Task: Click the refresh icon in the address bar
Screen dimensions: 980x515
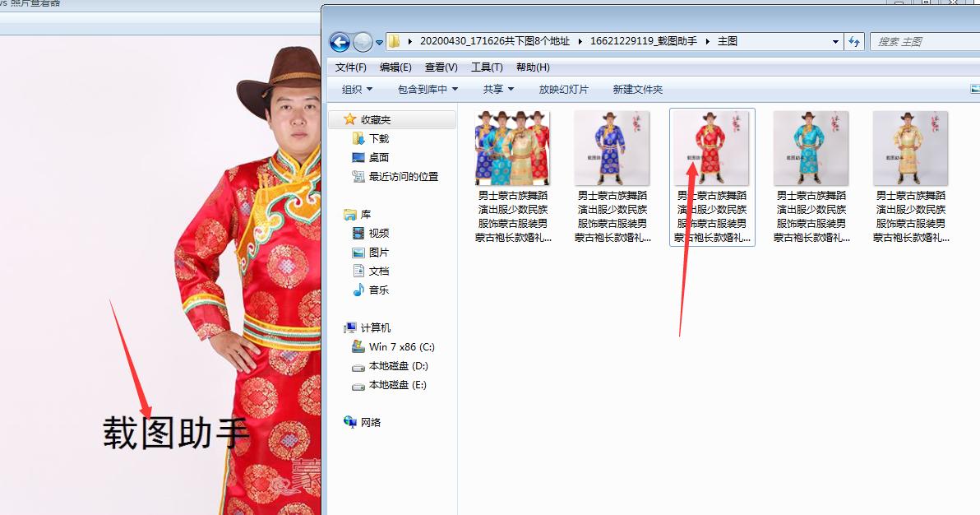Action: coord(854,42)
